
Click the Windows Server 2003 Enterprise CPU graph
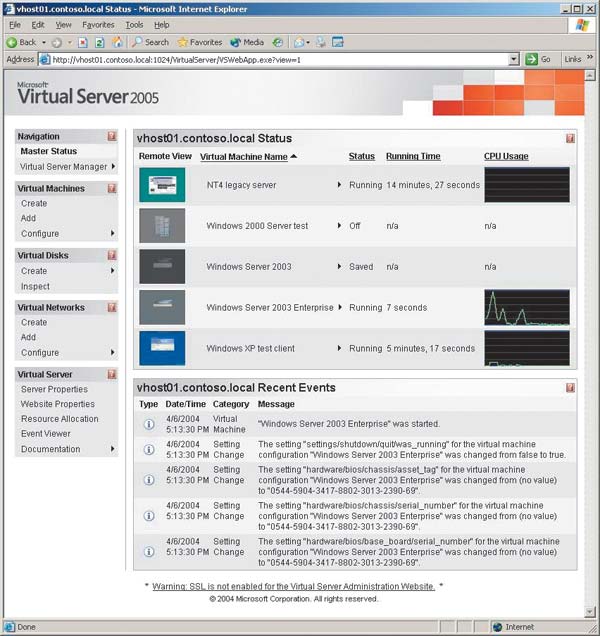[527, 307]
